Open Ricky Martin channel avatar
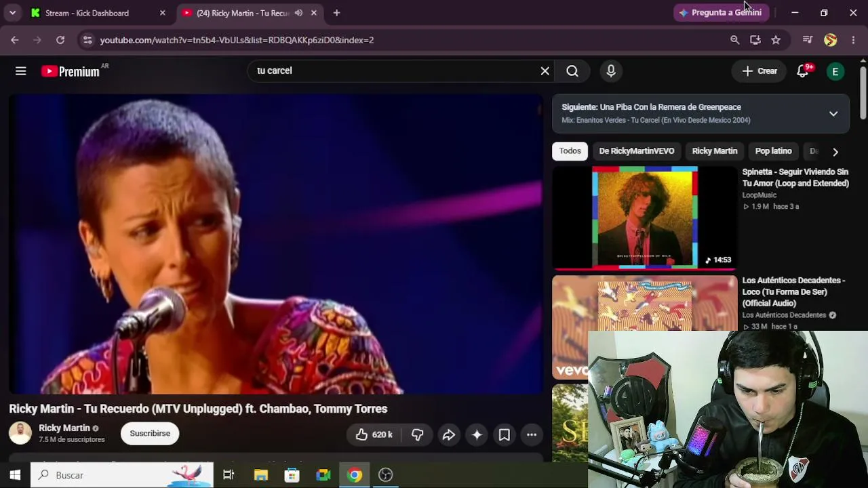 20,433
